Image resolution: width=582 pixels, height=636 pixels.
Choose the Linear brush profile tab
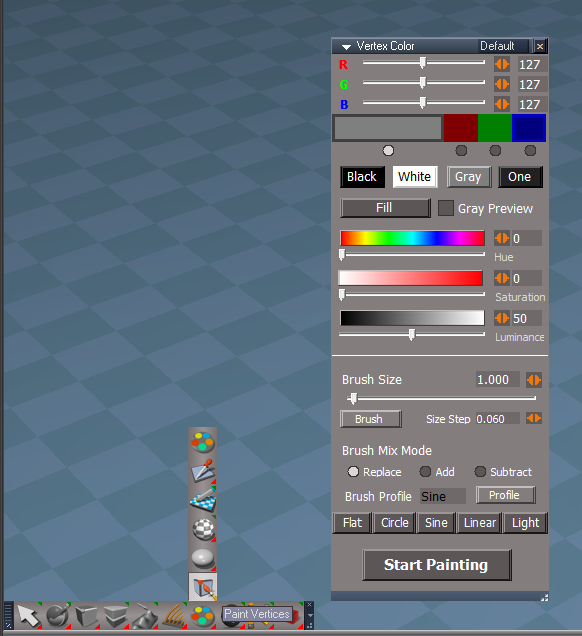[479, 523]
